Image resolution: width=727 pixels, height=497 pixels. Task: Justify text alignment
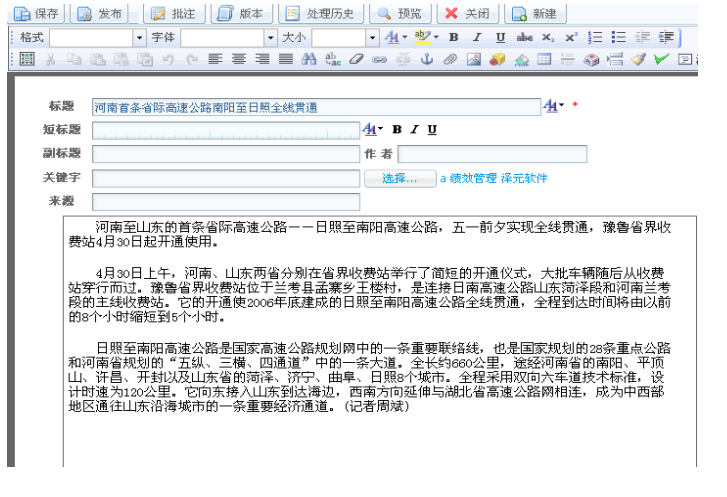286,59
